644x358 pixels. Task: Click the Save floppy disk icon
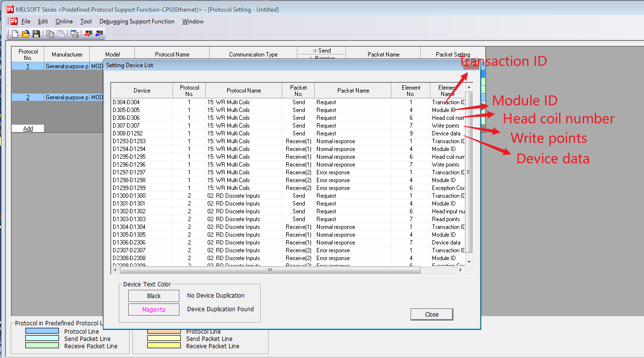[x=36, y=34]
